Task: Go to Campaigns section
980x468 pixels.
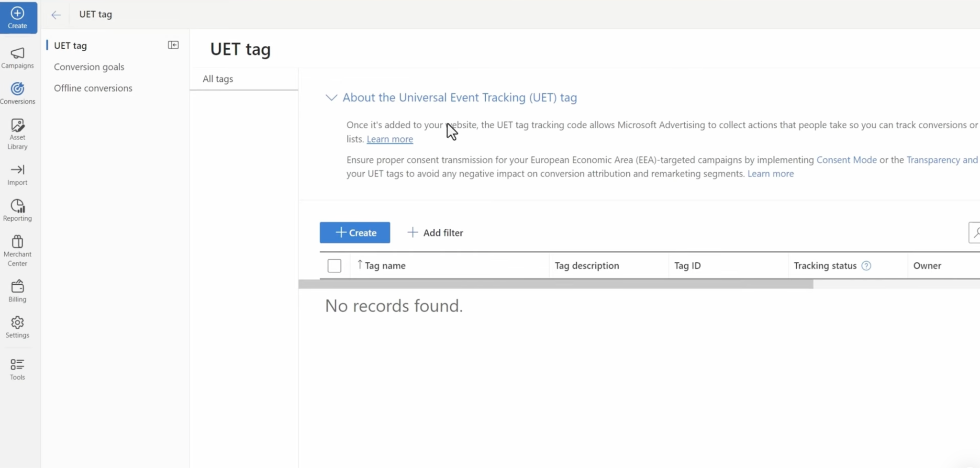Action: coord(18,58)
